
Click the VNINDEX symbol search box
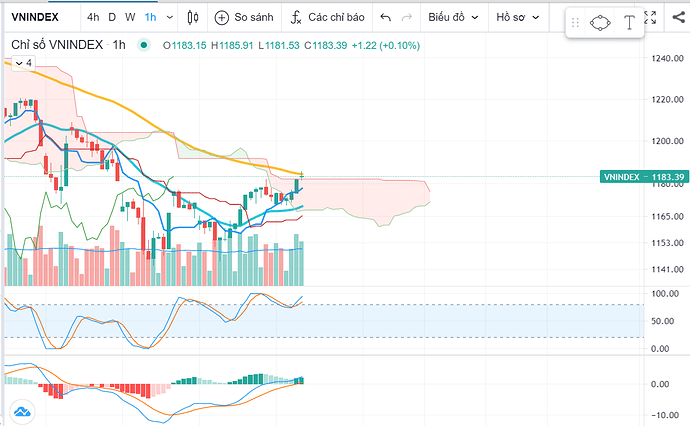coord(38,18)
